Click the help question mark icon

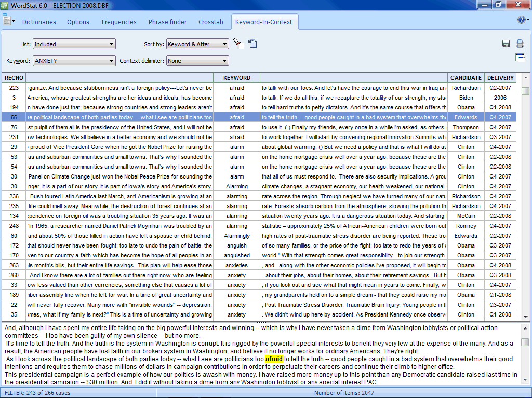521,20
